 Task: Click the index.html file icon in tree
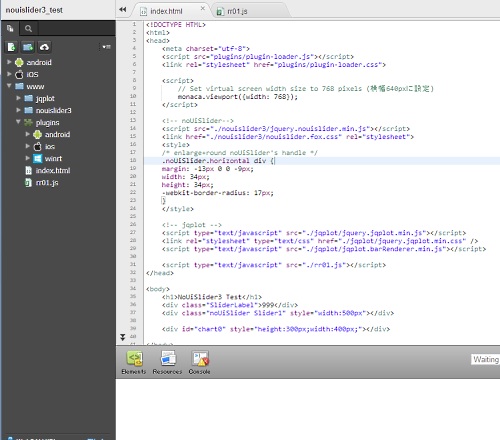click(29, 170)
